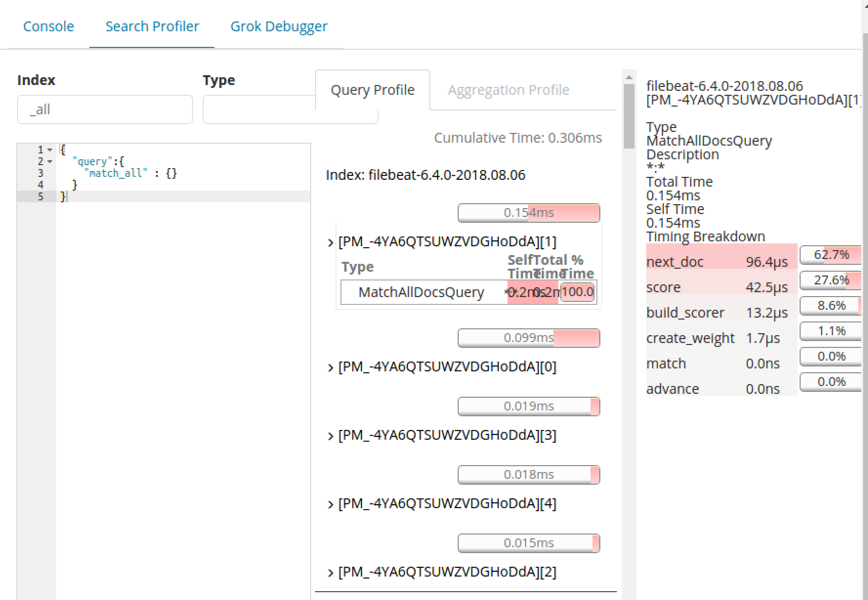The width and height of the screenshot is (868, 600).
Task: Collapse the JSON fold on line 1
Action: [50, 149]
